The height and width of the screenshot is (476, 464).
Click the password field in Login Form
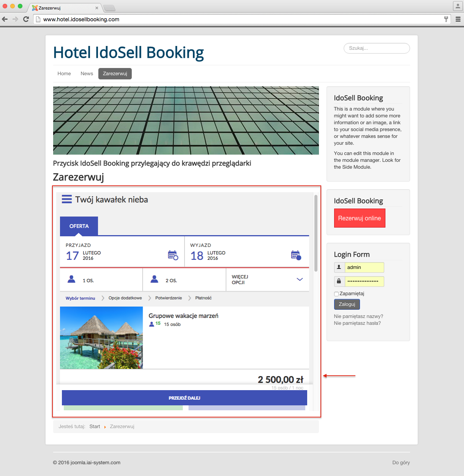[x=364, y=281]
